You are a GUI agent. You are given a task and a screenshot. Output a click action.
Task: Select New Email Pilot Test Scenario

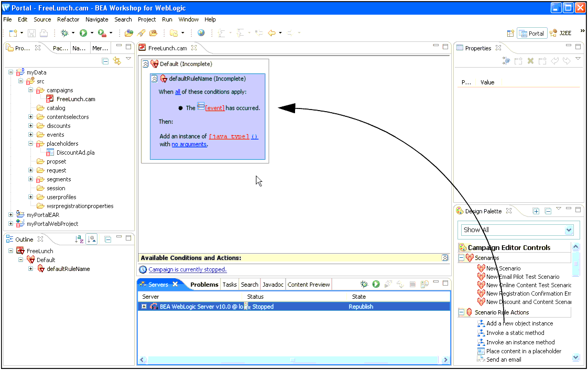[522, 277]
